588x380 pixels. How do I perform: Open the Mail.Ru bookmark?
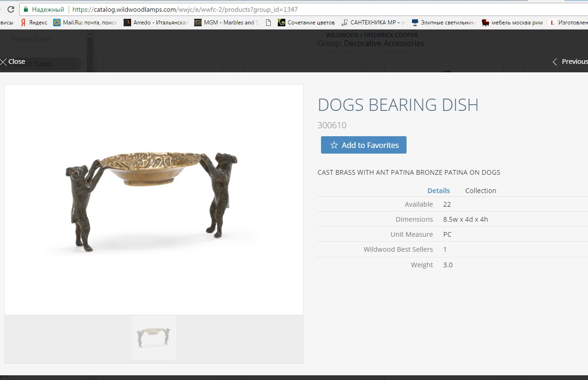pyautogui.click(x=85, y=23)
